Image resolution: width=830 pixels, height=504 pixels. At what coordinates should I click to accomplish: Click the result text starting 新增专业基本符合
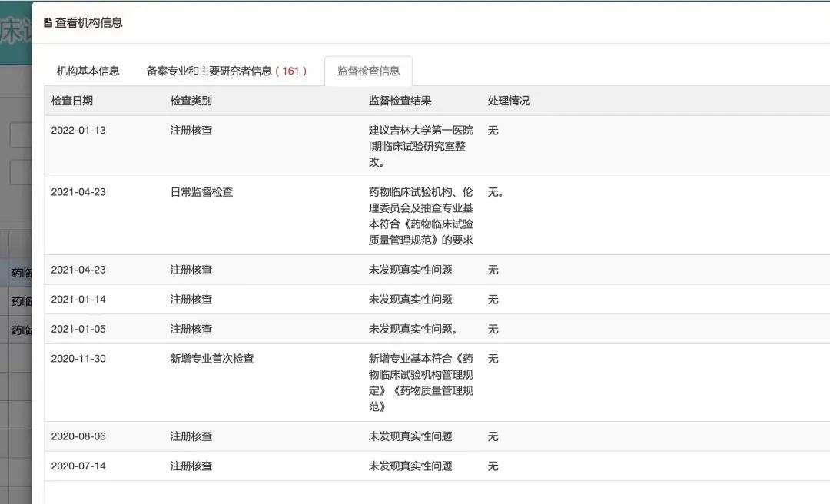pyautogui.click(x=420, y=382)
